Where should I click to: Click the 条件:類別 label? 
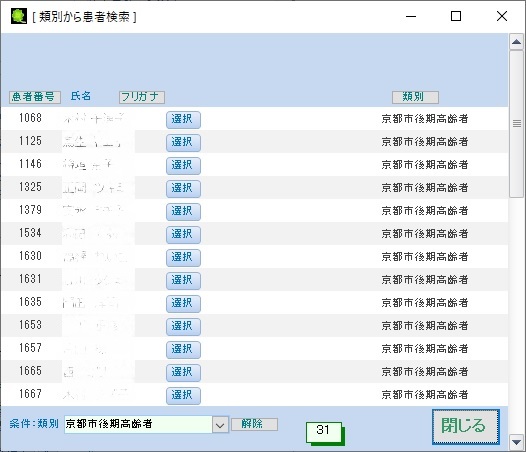tap(34, 424)
